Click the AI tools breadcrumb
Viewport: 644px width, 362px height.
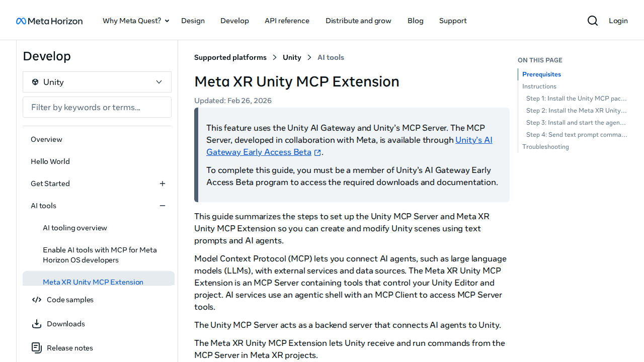pos(331,57)
